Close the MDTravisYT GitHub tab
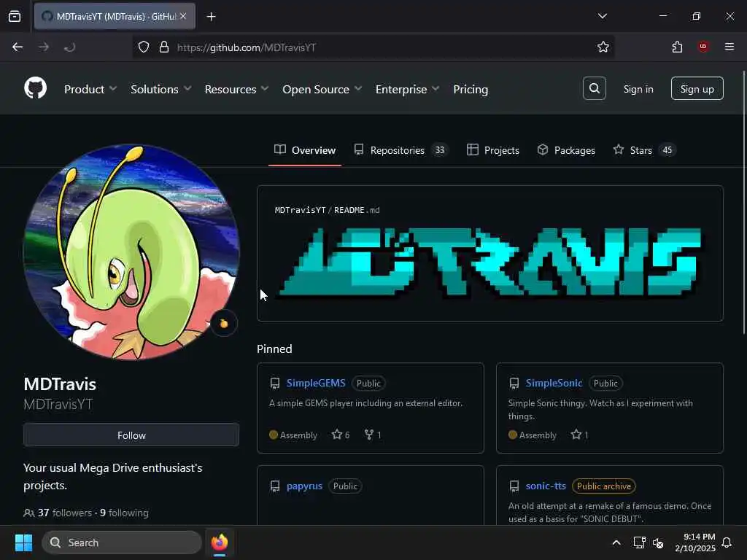 (183, 16)
